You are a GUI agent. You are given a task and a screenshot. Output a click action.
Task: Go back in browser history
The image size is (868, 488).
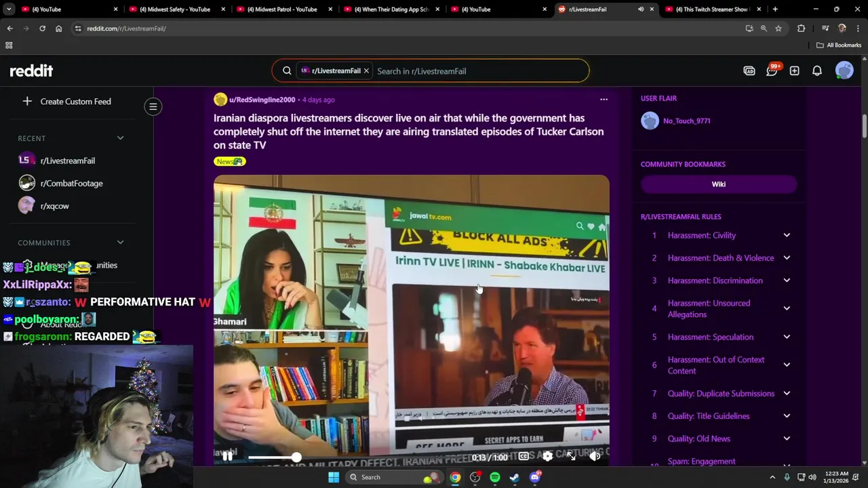[9, 28]
